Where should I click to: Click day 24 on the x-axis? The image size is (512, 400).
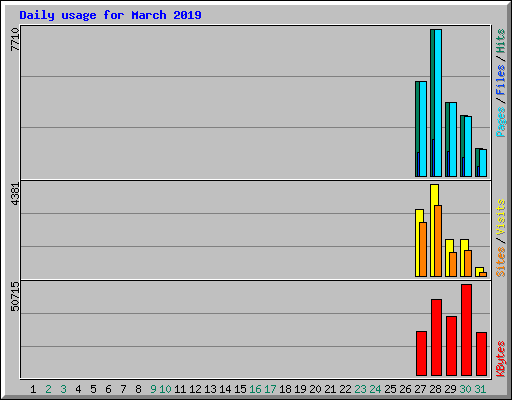point(375,389)
